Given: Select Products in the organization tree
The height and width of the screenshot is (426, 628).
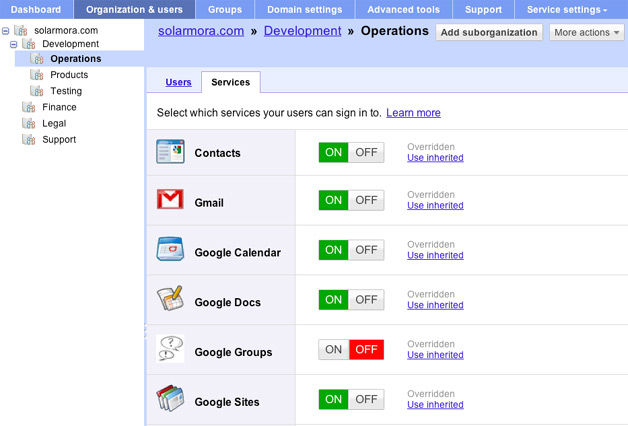Looking at the screenshot, I should coord(69,75).
